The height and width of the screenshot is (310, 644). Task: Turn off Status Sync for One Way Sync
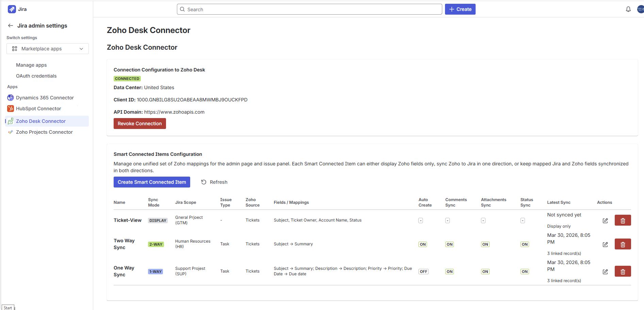pyautogui.click(x=525, y=271)
